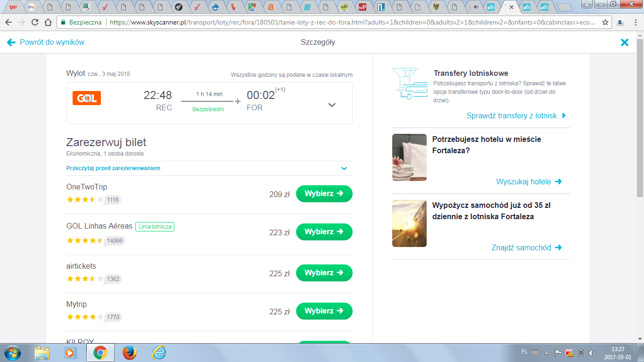Click the Linia lotnicza badge
Screen dimensions: 644x362
pos(155,227)
